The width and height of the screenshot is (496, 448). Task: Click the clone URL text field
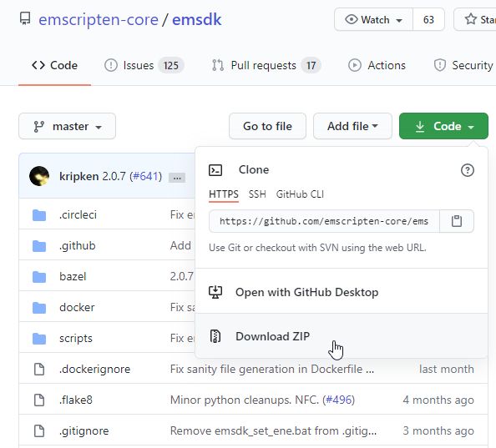324,221
